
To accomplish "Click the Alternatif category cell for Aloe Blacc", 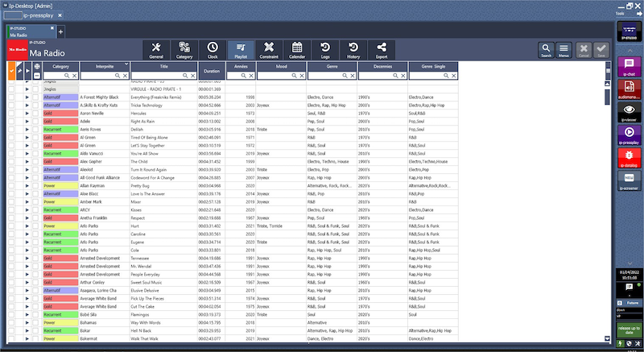I will tap(61, 194).
